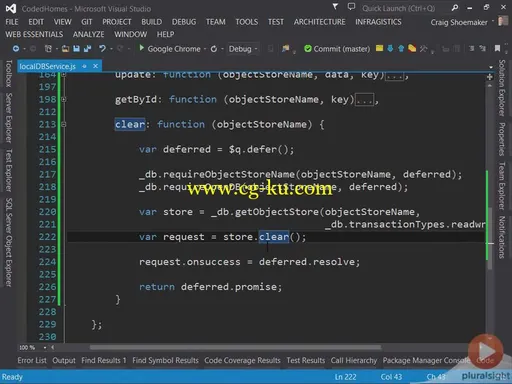The image size is (512, 384).
Task: Click inside the Quick Launch search field
Action: click(404, 8)
